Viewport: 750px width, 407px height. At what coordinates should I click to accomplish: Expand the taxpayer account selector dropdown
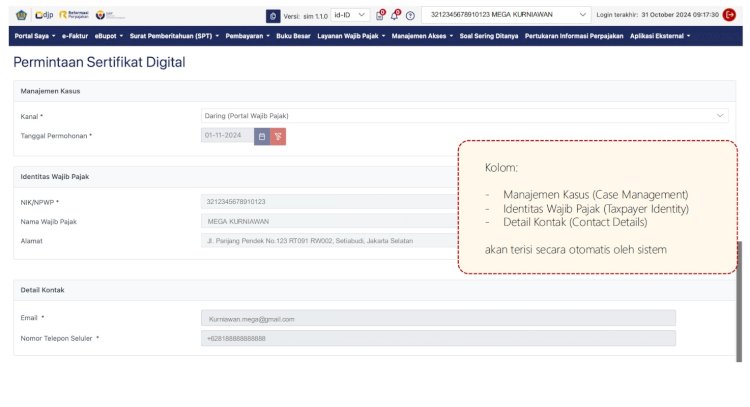point(507,15)
